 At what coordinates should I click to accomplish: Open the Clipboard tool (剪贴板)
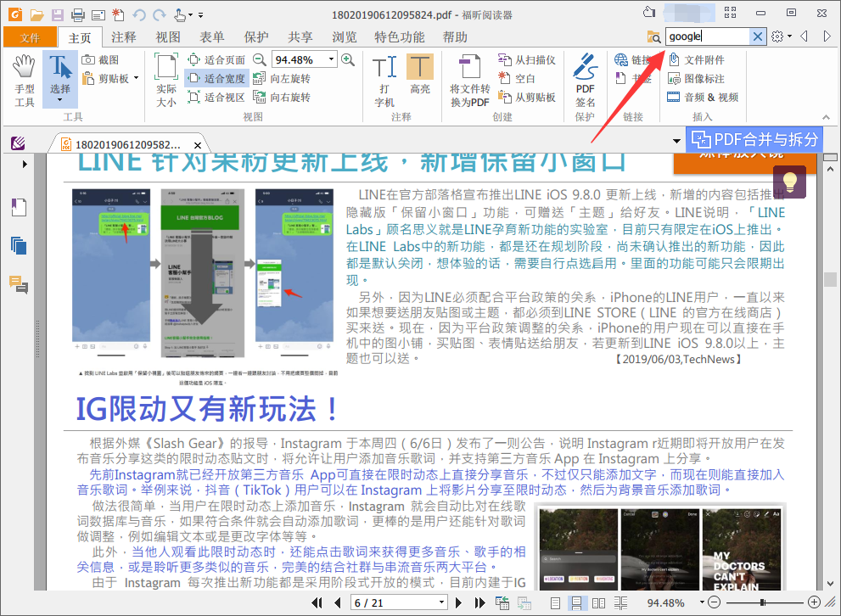(x=106, y=79)
